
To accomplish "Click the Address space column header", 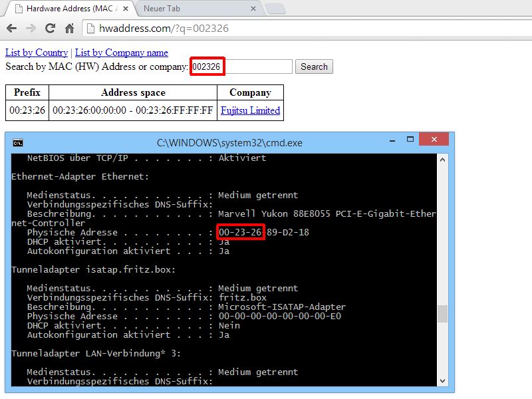I will pyautogui.click(x=132, y=92).
